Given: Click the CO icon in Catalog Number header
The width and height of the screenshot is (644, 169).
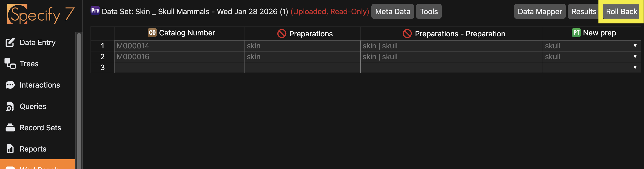Looking at the screenshot, I should click(x=152, y=33).
